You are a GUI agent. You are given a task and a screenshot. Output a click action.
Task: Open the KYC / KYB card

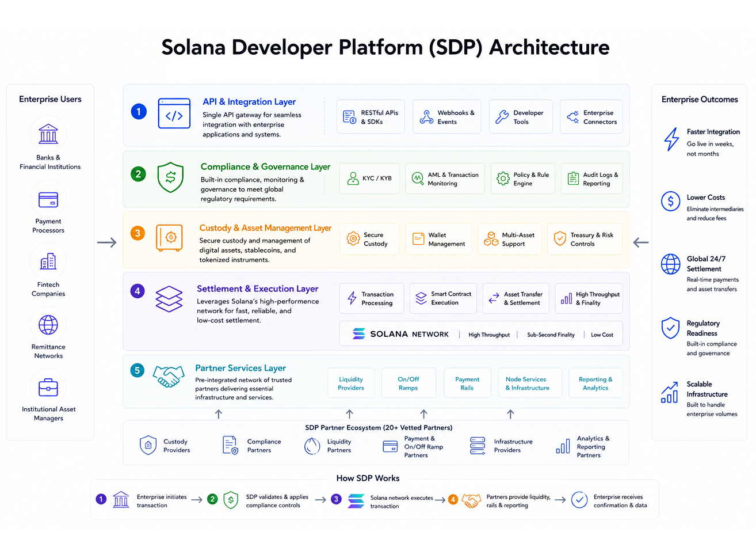coord(369,179)
